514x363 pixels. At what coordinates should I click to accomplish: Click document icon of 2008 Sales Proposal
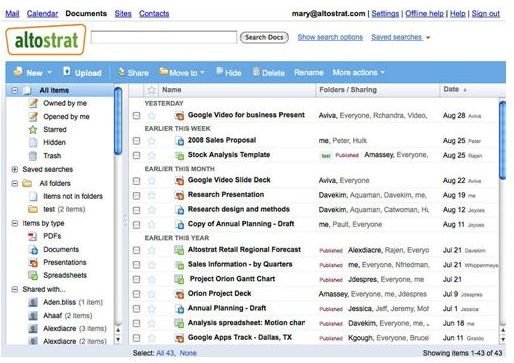click(x=179, y=141)
